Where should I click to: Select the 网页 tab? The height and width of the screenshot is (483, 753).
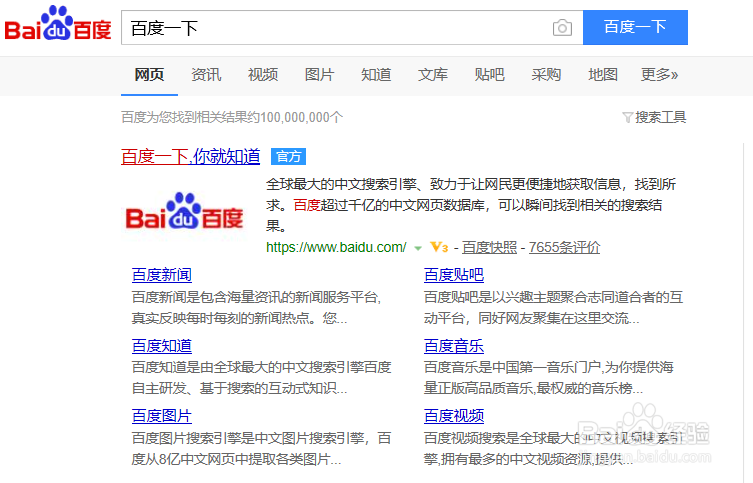pos(149,75)
